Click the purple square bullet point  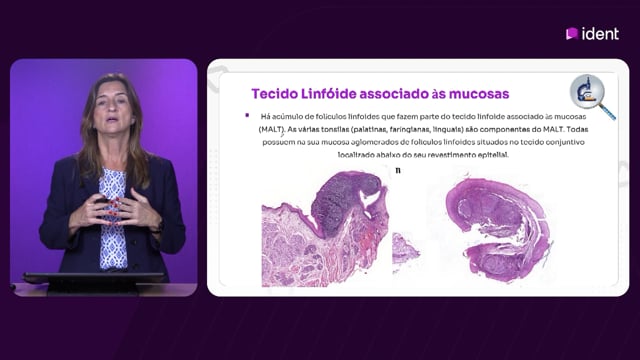[247, 116]
